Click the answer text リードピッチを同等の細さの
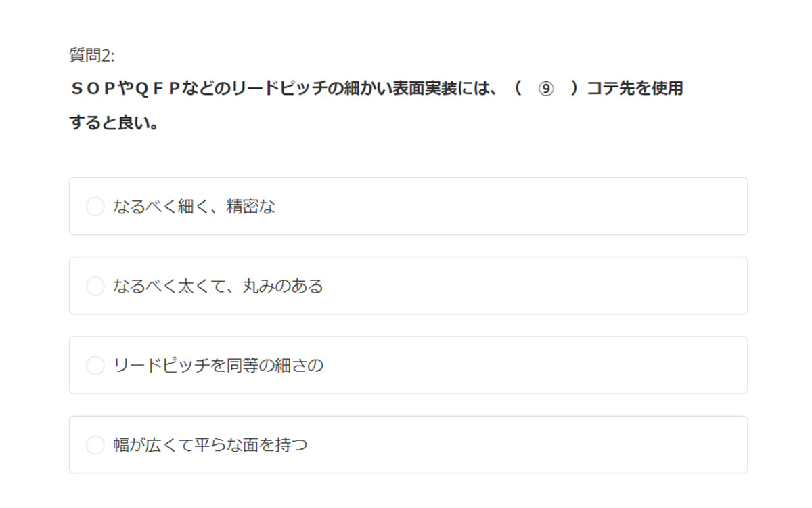Screen dimensions: 812x508 tap(218, 366)
